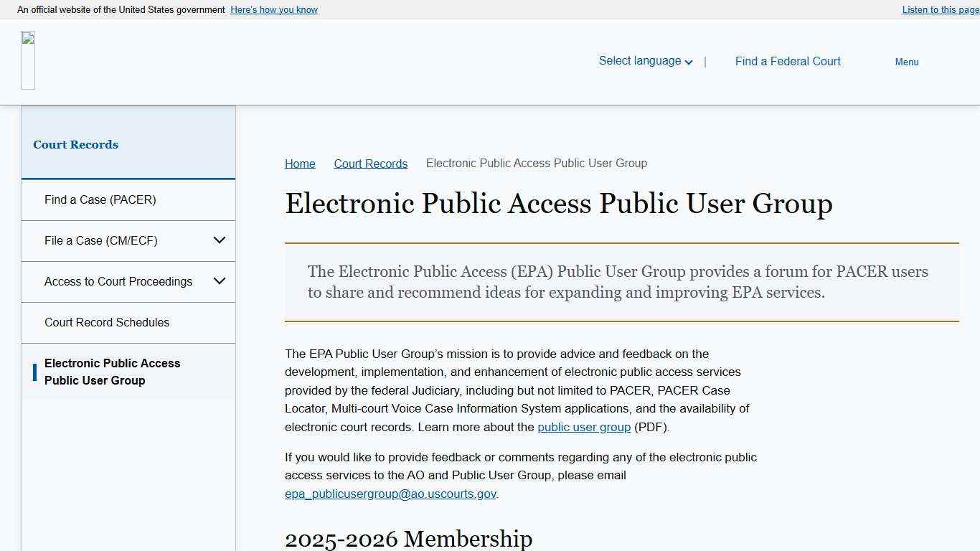This screenshot has height=551, width=980.
Task: Activate Listen to this page
Action: click(x=940, y=9)
